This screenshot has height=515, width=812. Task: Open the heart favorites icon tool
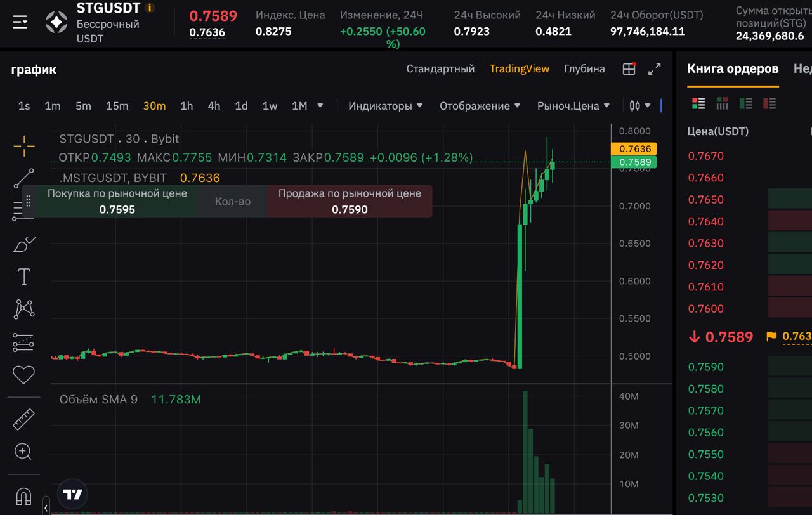[24, 375]
